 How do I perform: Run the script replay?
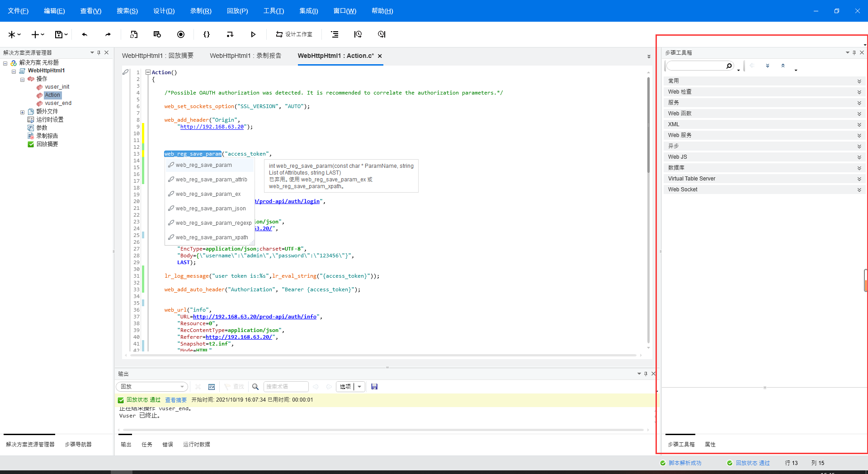pos(253,34)
